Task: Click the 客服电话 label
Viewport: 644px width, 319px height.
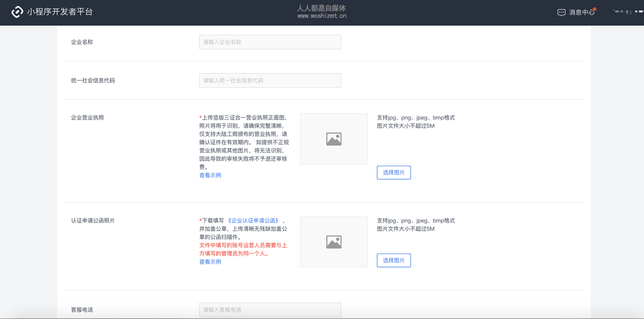Action: 82,310
